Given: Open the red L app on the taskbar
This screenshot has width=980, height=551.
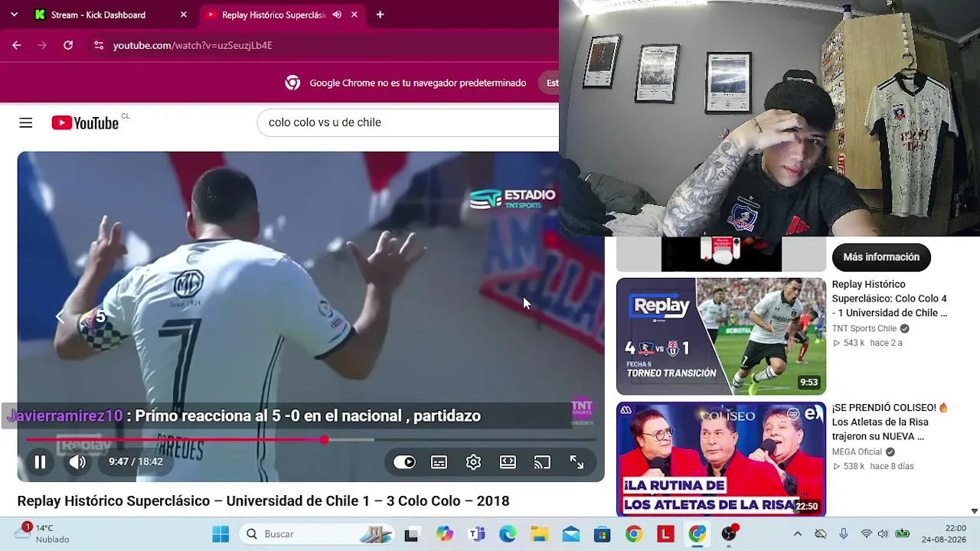Looking at the screenshot, I should click(x=665, y=534).
